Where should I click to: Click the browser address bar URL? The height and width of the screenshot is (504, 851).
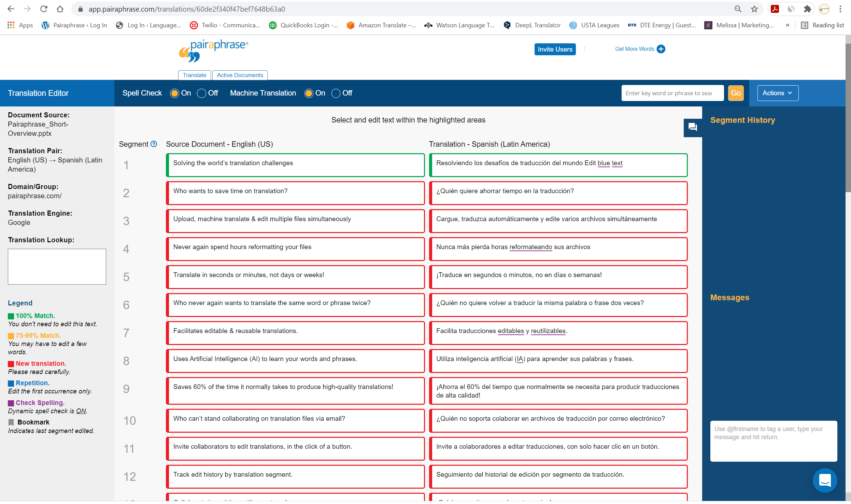[187, 9]
